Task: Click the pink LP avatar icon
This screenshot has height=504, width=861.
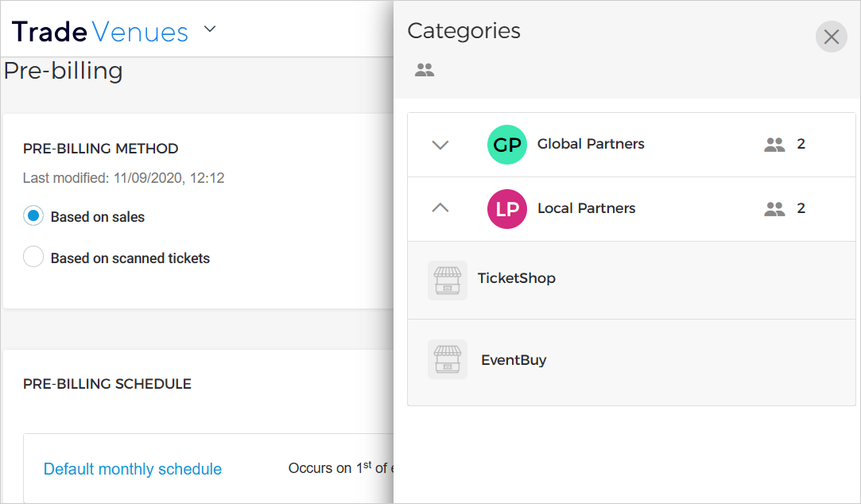Action: 506,209
